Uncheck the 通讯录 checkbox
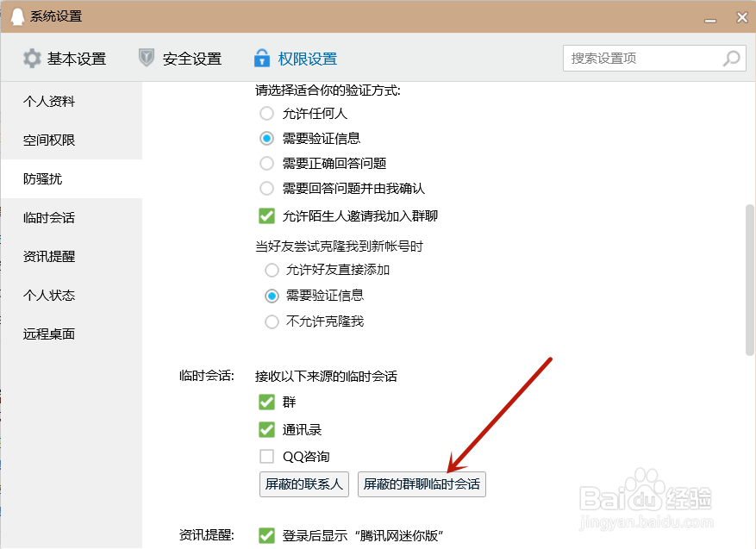Image resolution: width=756 pixels, height=549 pixels. pyautogui.click(x=266, y=429)
